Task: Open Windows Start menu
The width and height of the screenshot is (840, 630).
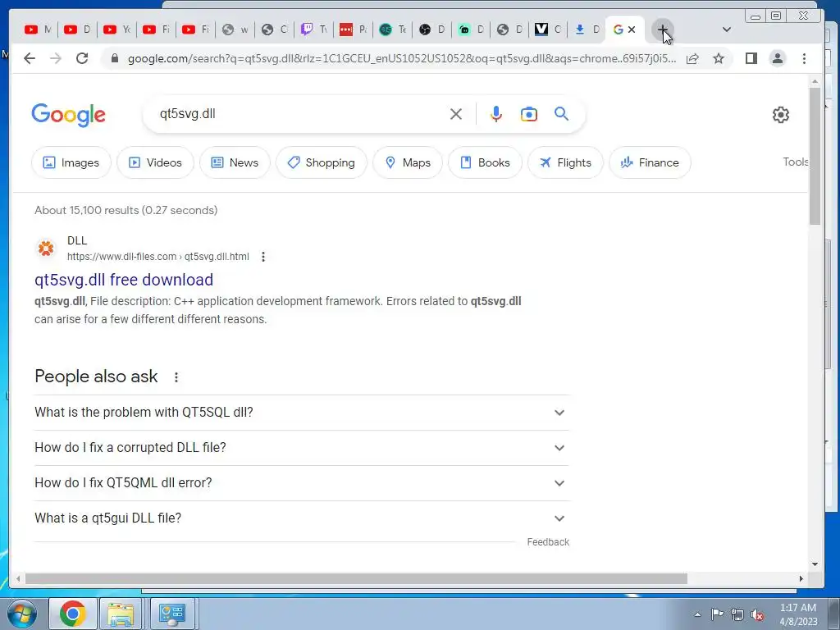Action: click(22, 614)
